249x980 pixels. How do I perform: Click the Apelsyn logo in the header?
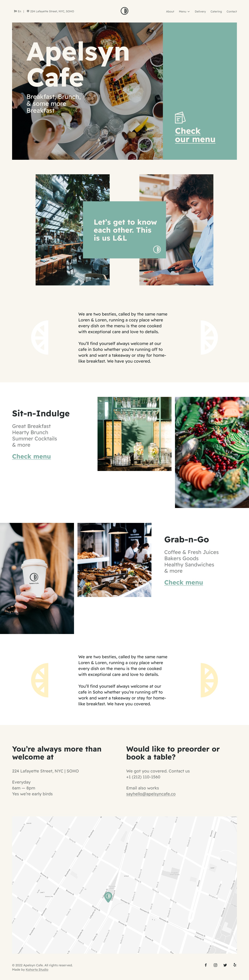124,11
